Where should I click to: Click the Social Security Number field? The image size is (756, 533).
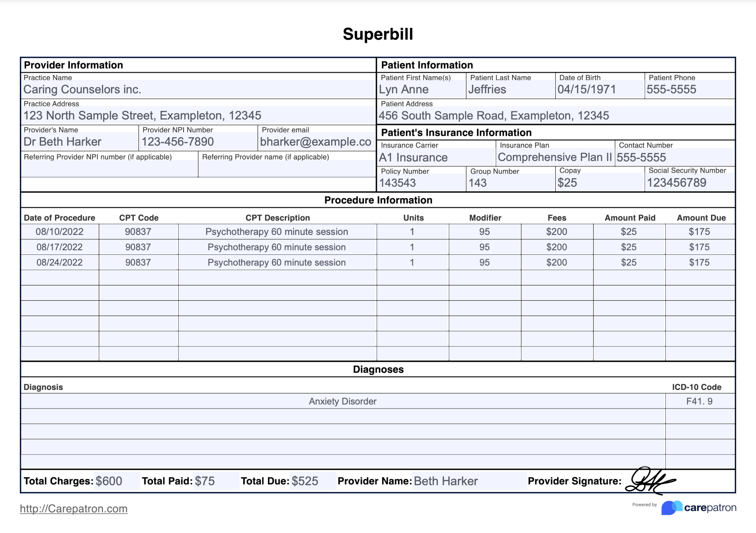[x=689, y=183]
